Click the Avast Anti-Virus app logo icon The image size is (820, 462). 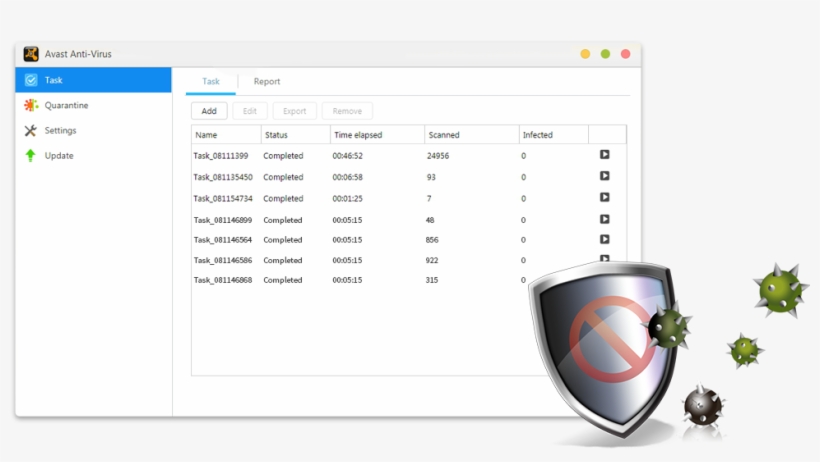click(31, 54)
